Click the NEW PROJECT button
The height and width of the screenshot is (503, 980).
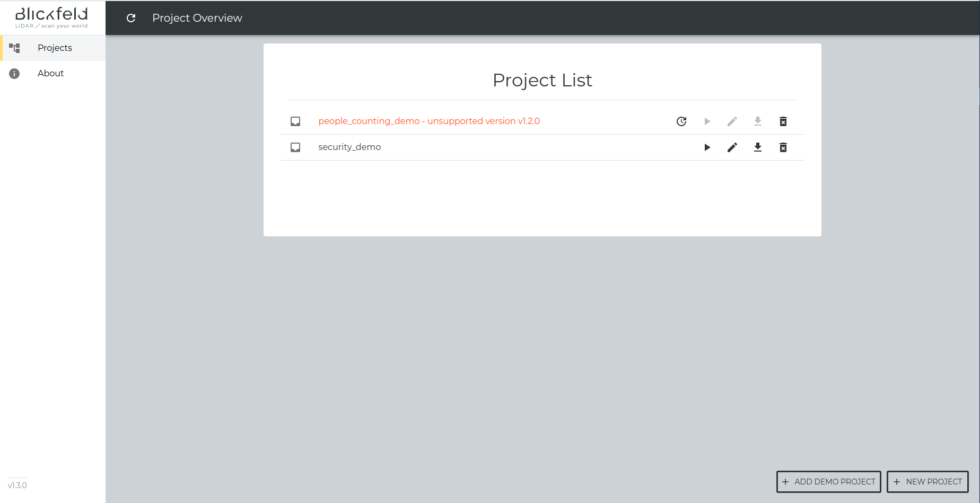click(x=927, y=482)
